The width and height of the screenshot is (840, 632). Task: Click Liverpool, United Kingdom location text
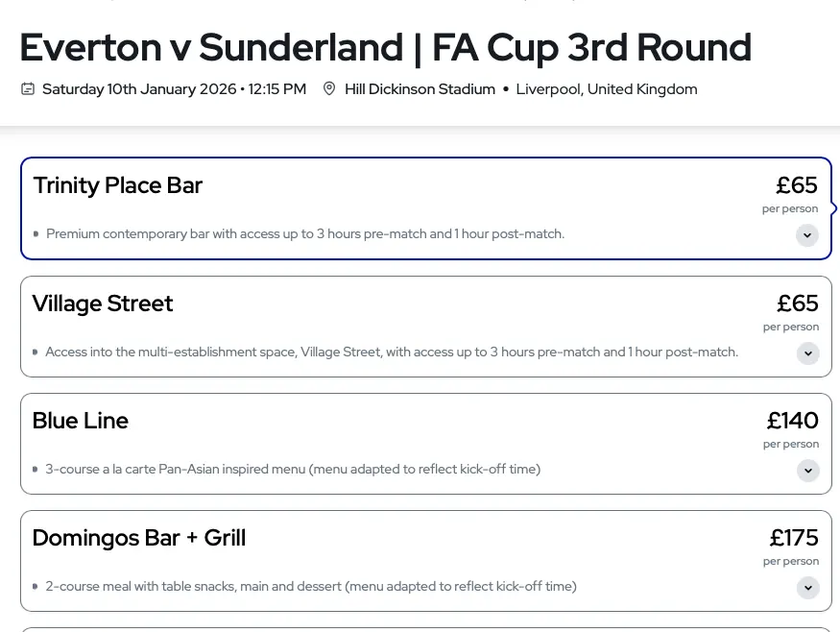coord(606,89)
